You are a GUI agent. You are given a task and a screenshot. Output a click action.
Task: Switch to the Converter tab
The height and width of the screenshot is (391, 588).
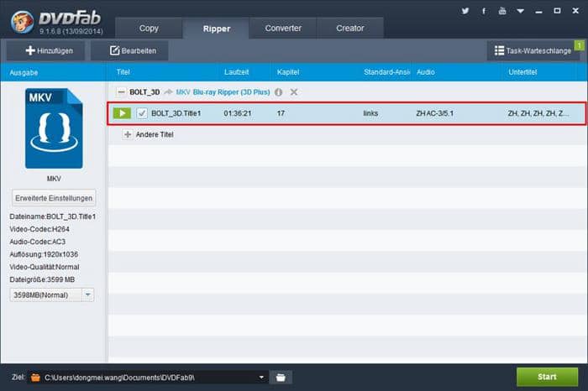283,28
